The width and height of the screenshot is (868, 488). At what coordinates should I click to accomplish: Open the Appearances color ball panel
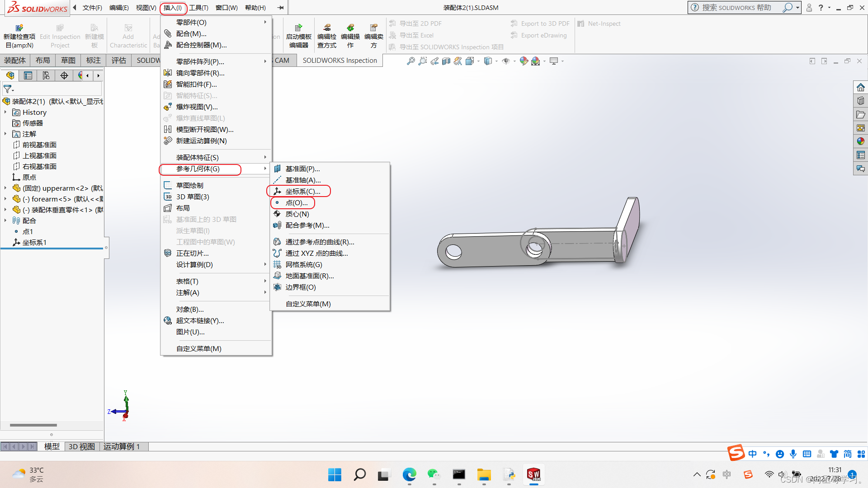[860, 141]
